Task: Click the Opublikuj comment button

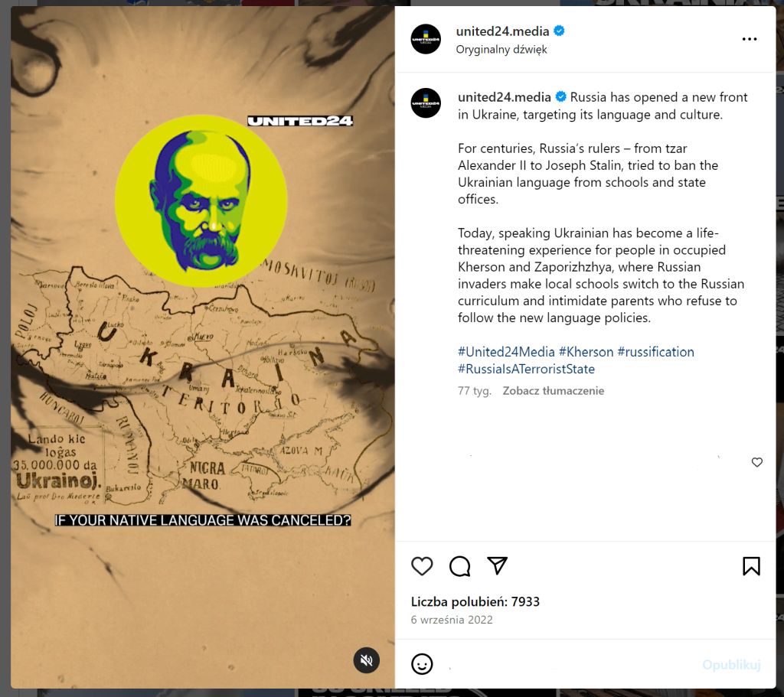Action: 731,665
